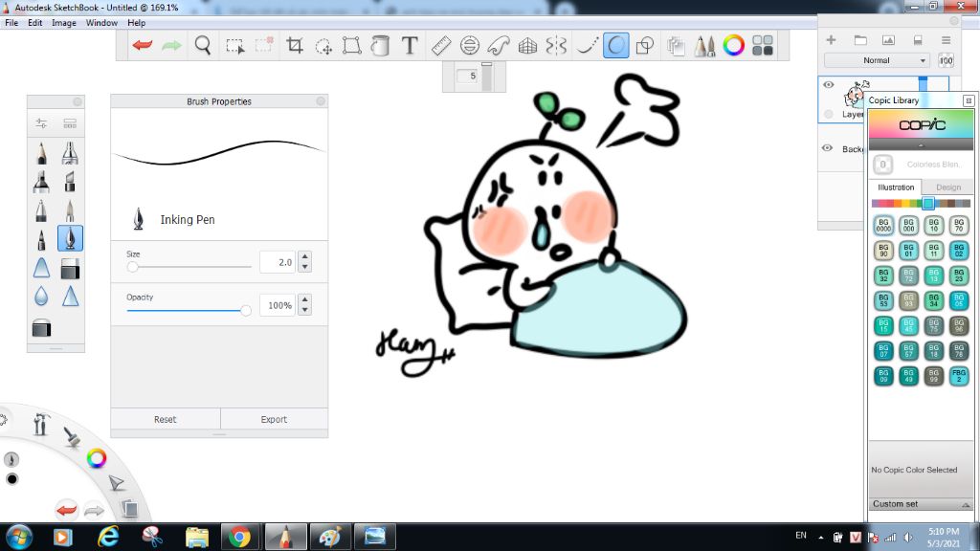Pick Copic swatch FBG 2
The height and width of the screenshot is (551, 980).
959,376
